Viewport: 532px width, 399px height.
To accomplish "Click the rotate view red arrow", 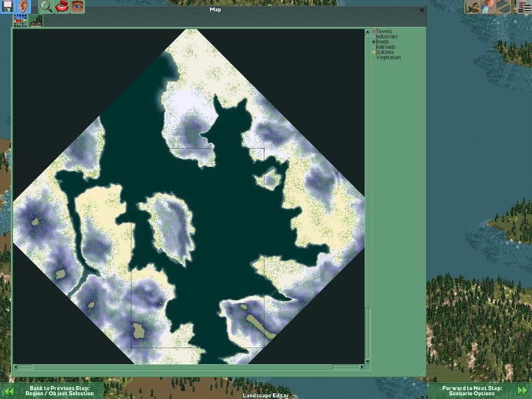I will pyautogui.click(x=61, y=6).
